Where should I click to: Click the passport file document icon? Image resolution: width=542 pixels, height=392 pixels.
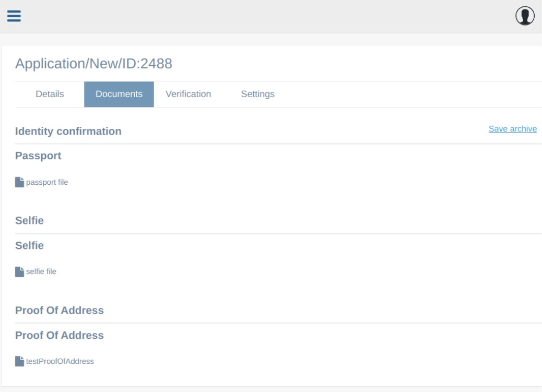(x=19, y=182)
